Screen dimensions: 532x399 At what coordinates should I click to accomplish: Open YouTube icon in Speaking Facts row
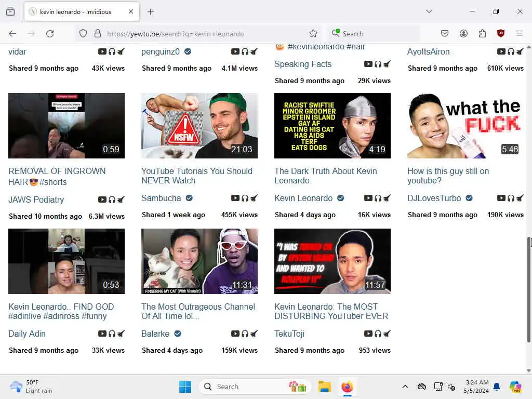pyautogui.click(x=368, y=64)
